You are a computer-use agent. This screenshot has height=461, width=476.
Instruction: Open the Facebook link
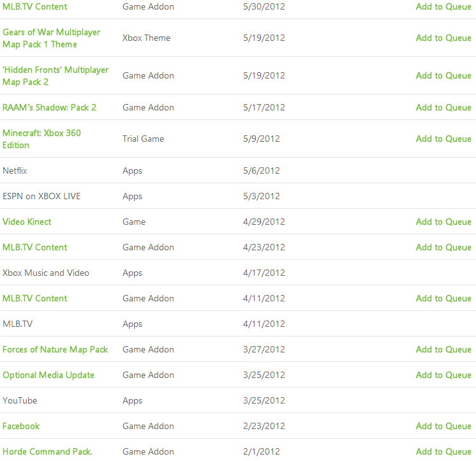click(x=21, y=426)
